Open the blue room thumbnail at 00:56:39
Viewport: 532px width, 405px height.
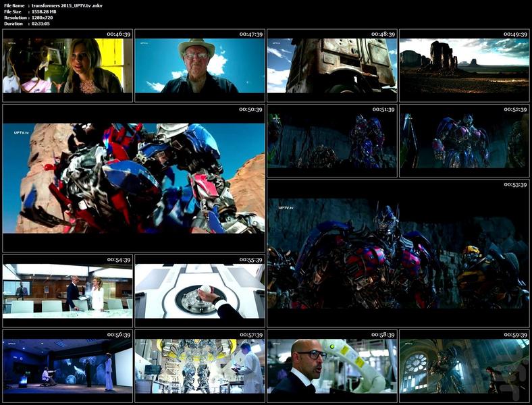pyautogui.click(x=68, y=366)
